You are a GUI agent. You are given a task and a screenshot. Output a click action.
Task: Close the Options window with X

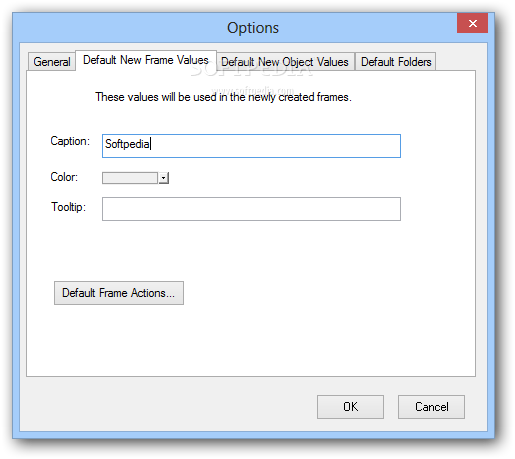[x=473, y=23]
